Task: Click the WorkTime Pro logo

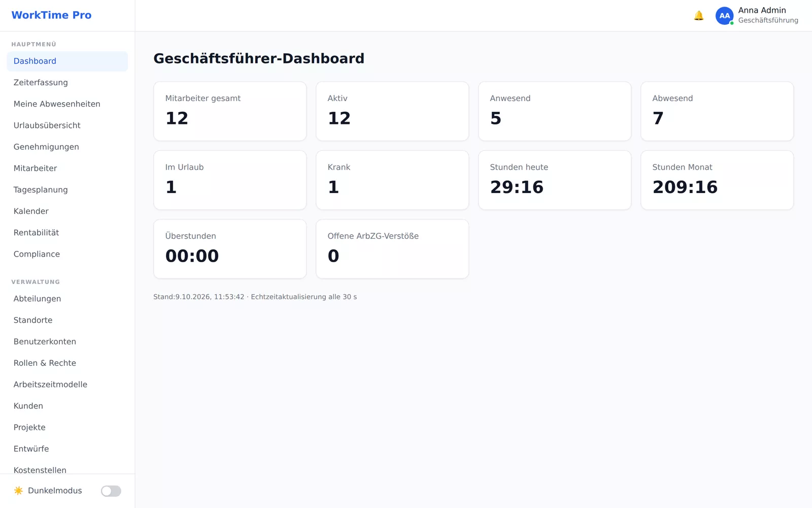Action: point(51,15)
